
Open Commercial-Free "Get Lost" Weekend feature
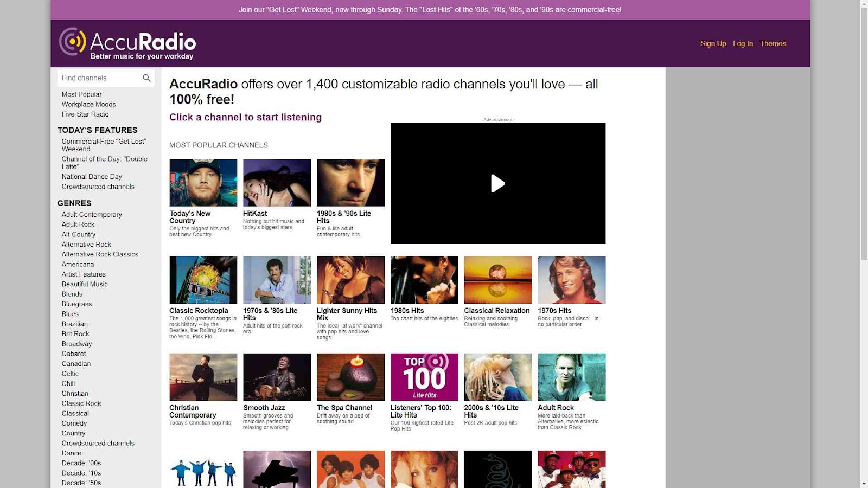coord(104,145)
